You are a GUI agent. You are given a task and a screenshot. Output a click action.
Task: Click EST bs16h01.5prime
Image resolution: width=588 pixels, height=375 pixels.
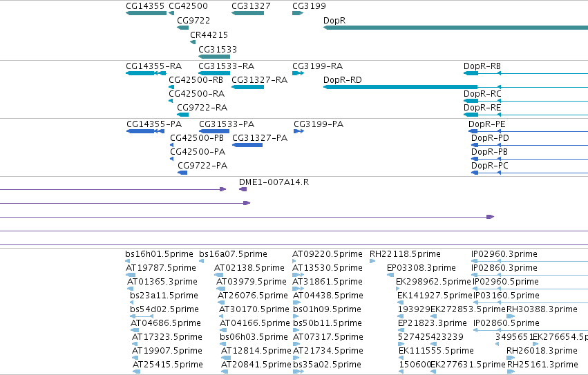[128, 261]
